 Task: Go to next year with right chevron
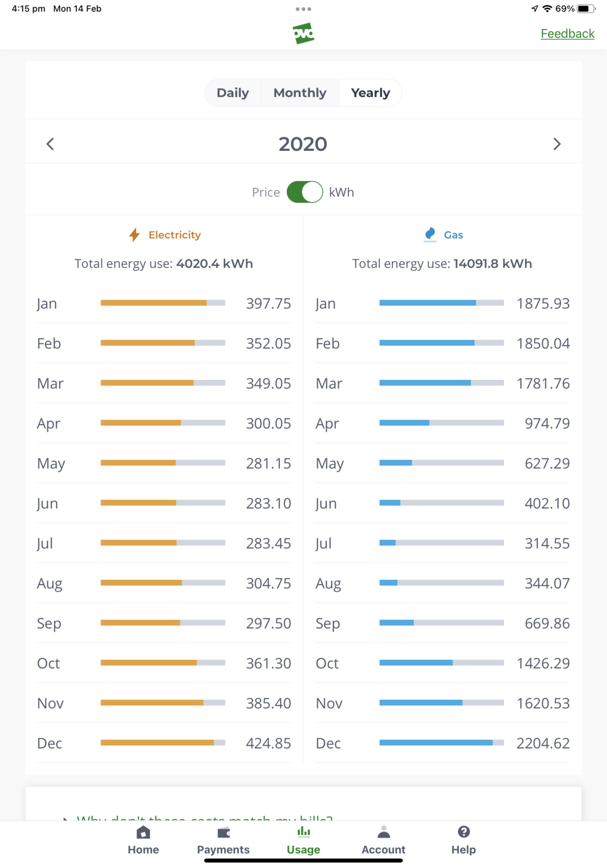[557, 144]
